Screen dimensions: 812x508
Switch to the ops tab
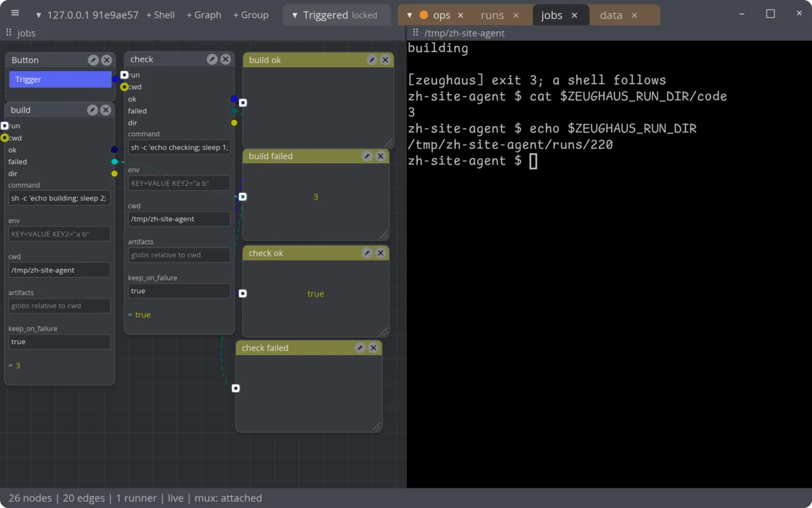441,15
